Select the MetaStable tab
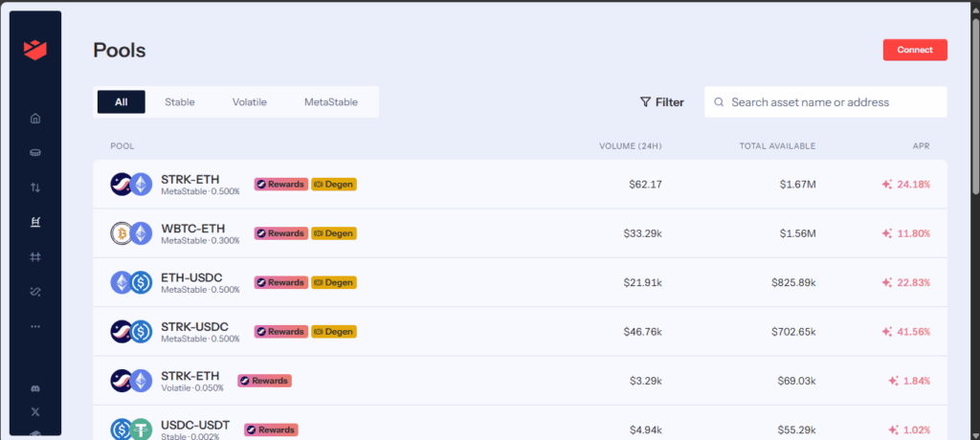This screenshot has height=440, width=980. point(330,102)
